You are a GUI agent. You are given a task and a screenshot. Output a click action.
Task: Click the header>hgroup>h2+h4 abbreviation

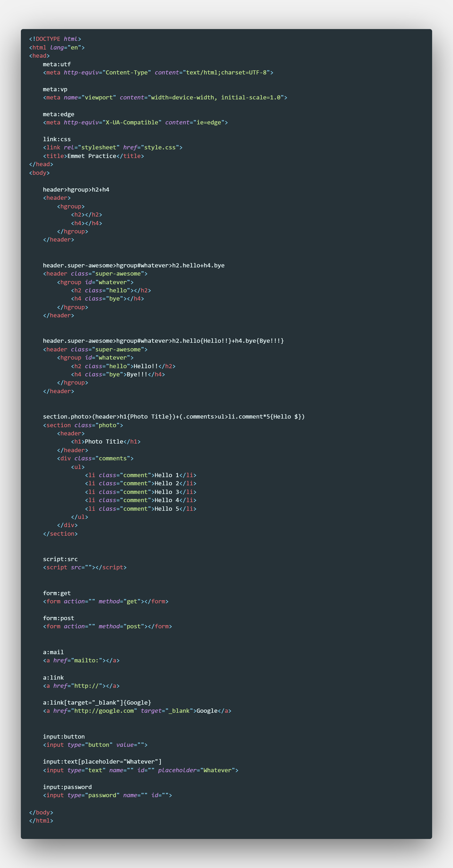[x=76, y=189]
